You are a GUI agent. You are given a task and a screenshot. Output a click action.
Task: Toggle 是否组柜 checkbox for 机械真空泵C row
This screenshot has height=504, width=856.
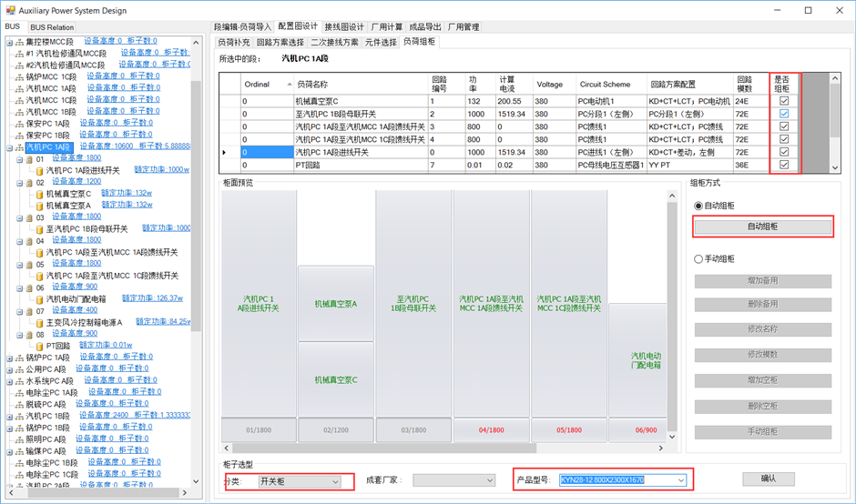click(784, 101)
